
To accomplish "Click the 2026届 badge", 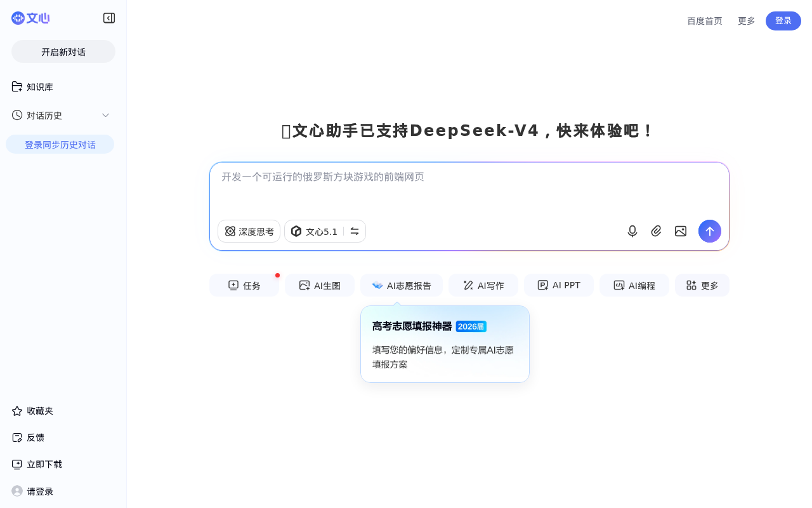I will click(471, 326).
